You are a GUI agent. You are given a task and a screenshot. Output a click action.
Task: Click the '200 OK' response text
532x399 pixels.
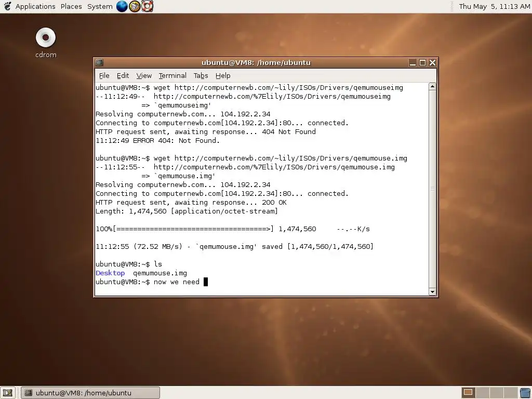click(274, 203)
